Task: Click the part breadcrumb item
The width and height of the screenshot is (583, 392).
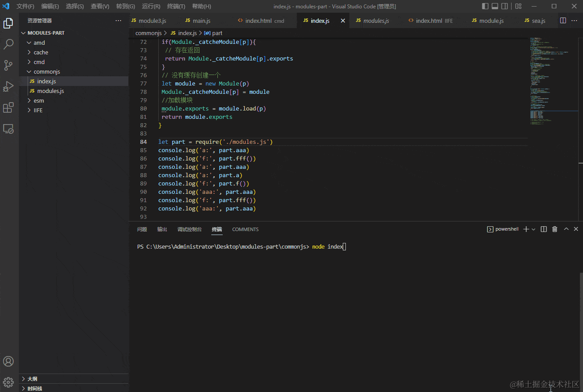Action: click(x=216, y=33)
